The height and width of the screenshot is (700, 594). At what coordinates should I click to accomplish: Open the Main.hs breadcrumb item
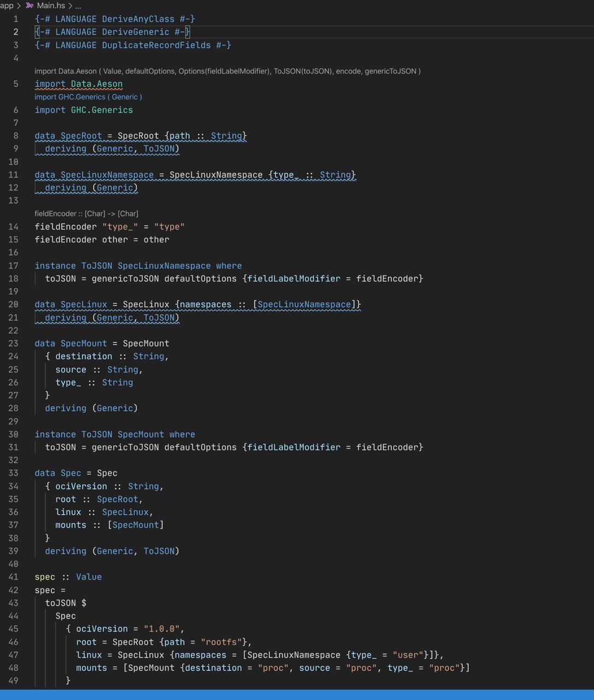tap(51, 5)
